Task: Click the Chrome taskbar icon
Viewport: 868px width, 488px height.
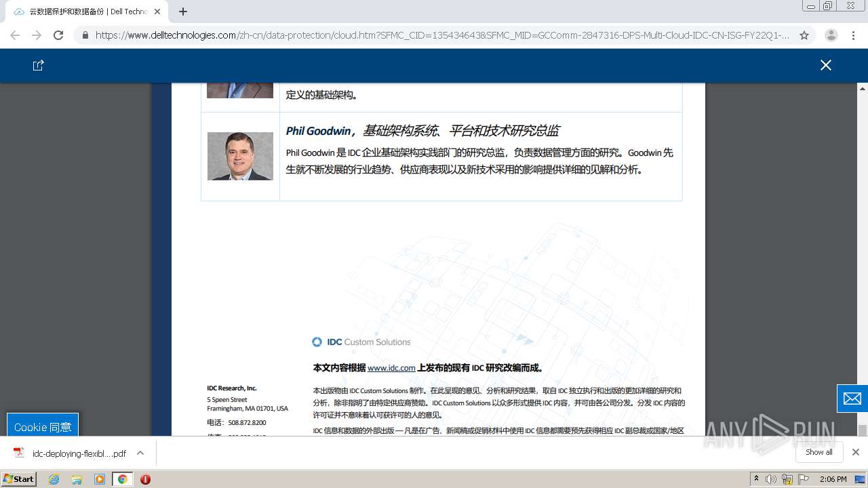Action: pyautogui.click(x=123, y=479)
